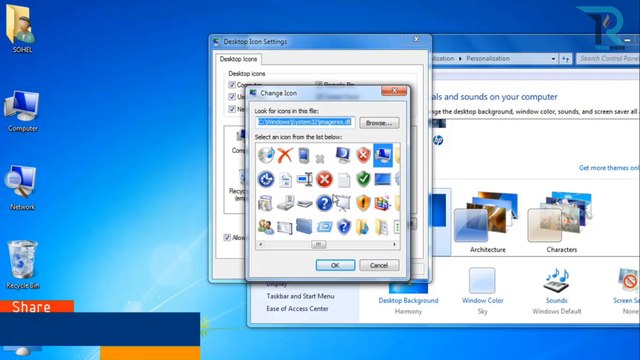Select the small gray X icon
Viewport: 640px width, 360px height.
[x=320, y=158]
